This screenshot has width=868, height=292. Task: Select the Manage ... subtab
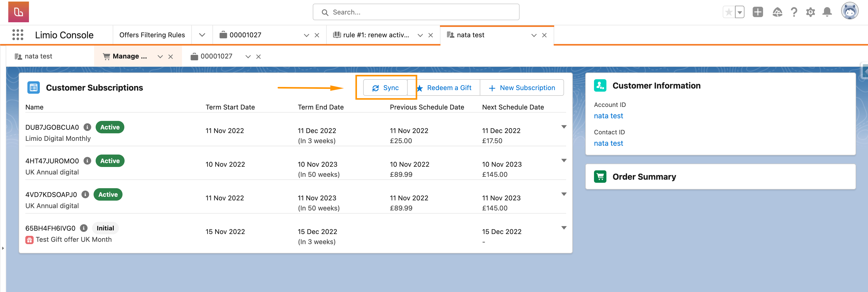pos(130,56)
